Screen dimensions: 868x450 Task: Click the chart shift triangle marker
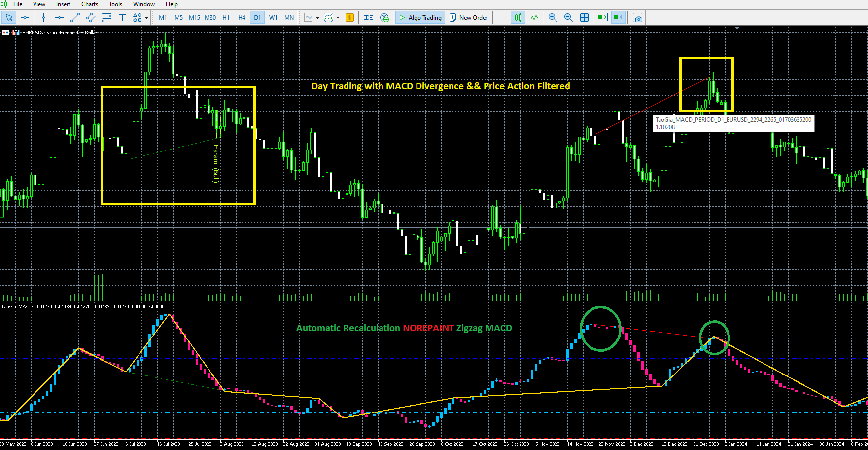click(x=737, y=29)
